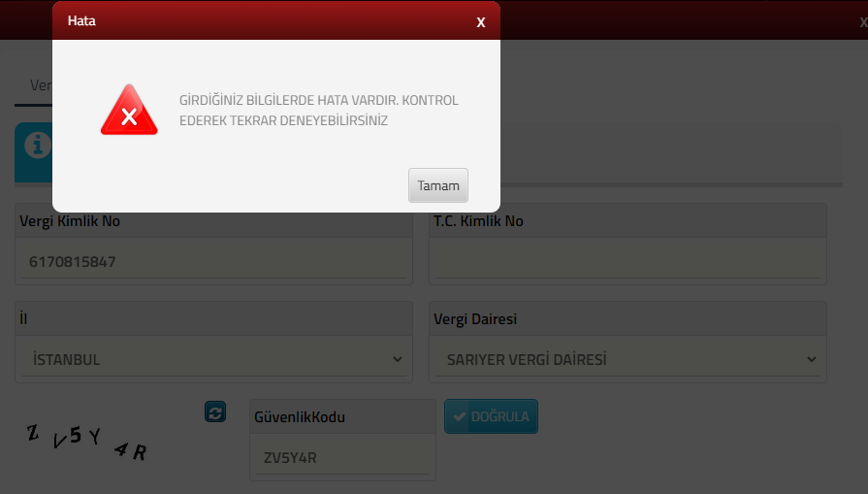Click the Hata dialog title

pyautogui.click(x=81, y=20)
